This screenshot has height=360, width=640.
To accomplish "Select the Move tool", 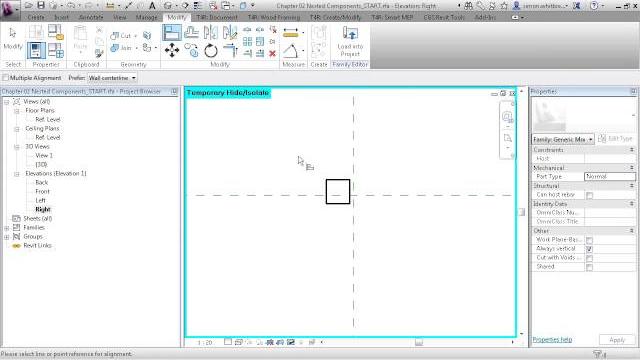I will click(172, 51).
